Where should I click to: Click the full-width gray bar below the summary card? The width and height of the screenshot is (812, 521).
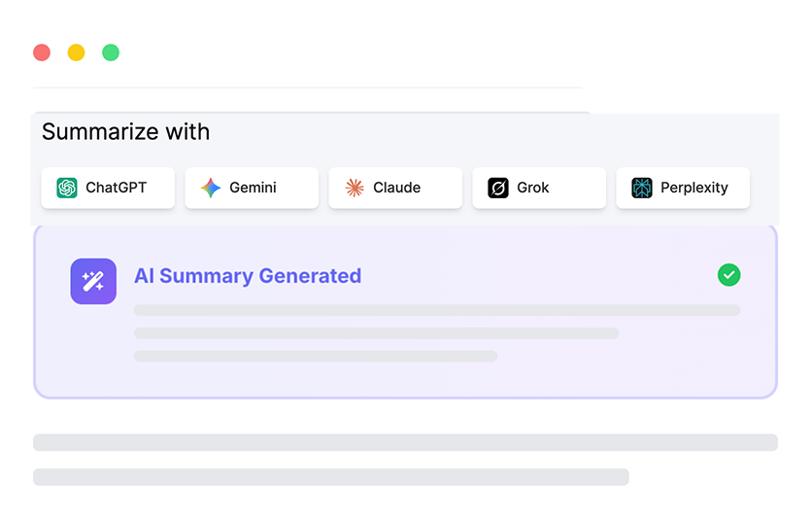point(405,442)
